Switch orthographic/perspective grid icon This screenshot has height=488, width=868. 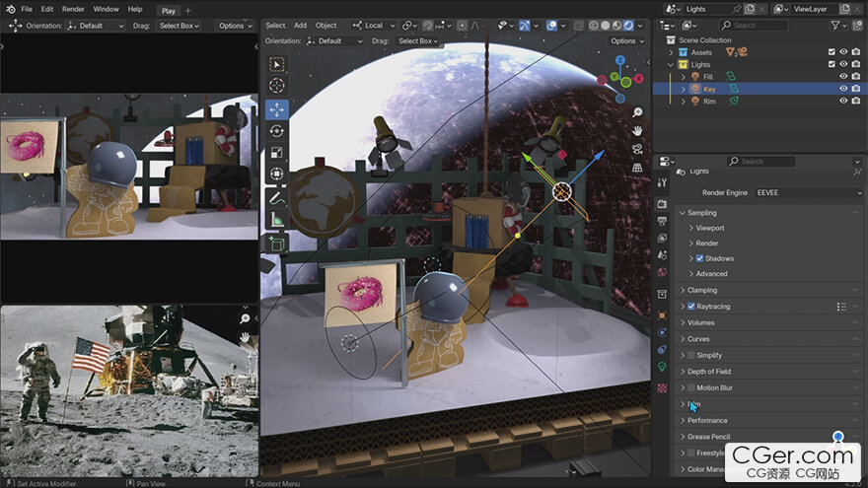coord(637,167)
